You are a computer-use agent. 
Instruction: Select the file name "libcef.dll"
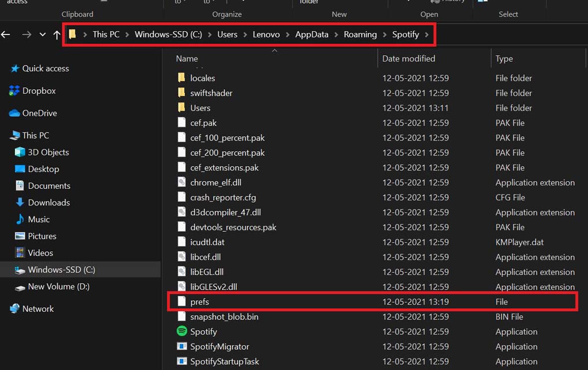[206, 257]
